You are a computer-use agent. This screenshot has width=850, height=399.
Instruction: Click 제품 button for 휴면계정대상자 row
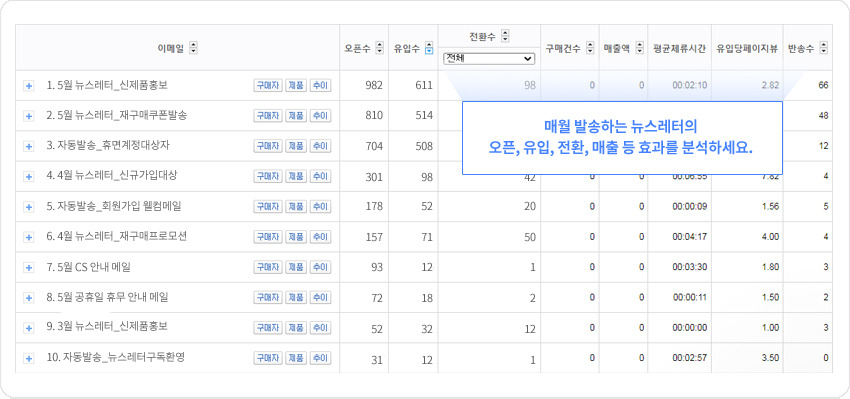[x=296, y=146]
